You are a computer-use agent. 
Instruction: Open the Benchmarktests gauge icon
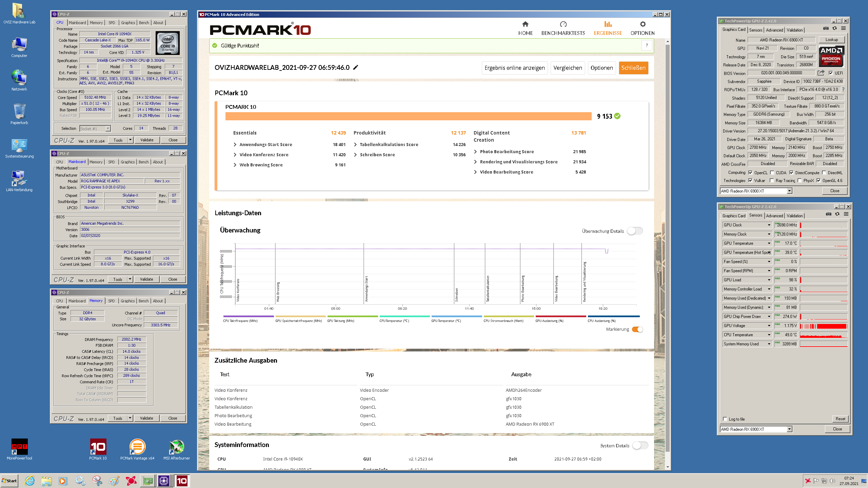563,24
